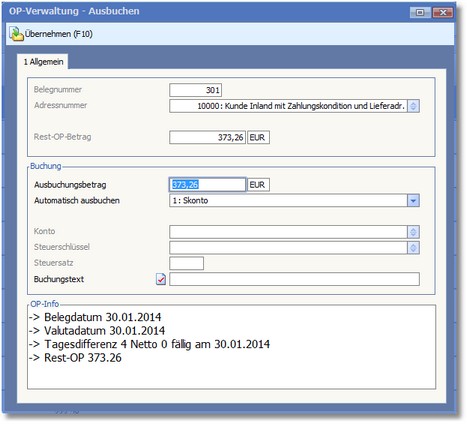Click the Ausbuchungsbetrag input field
This screenshot has width=467, height=424.
click(x=207, y=185)
